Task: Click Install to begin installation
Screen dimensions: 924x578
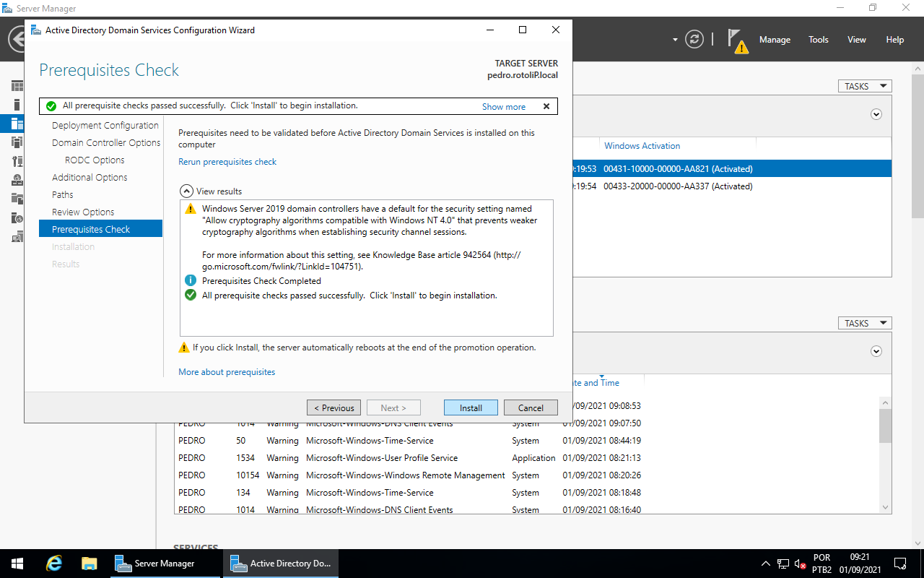Action: click(471, 407)
